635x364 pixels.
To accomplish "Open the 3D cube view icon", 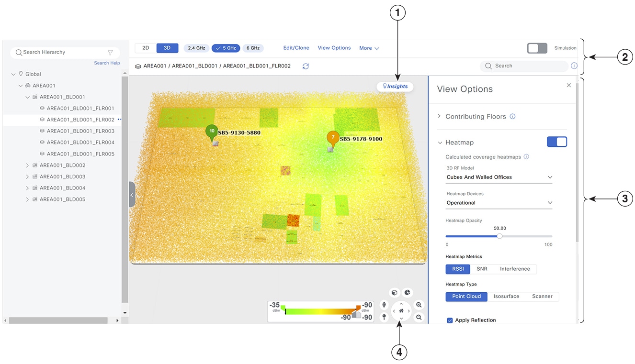I will pyautogui.click(x=395, y=292).
